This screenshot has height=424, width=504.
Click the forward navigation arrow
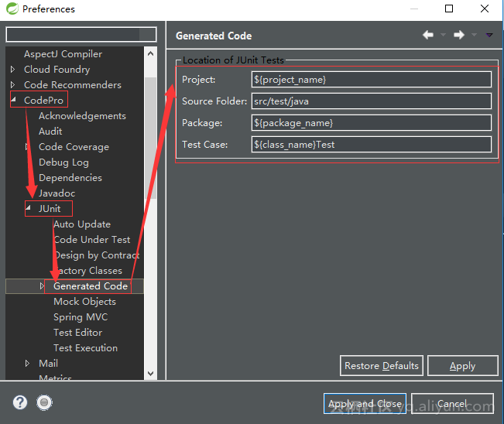coord(459,35)
